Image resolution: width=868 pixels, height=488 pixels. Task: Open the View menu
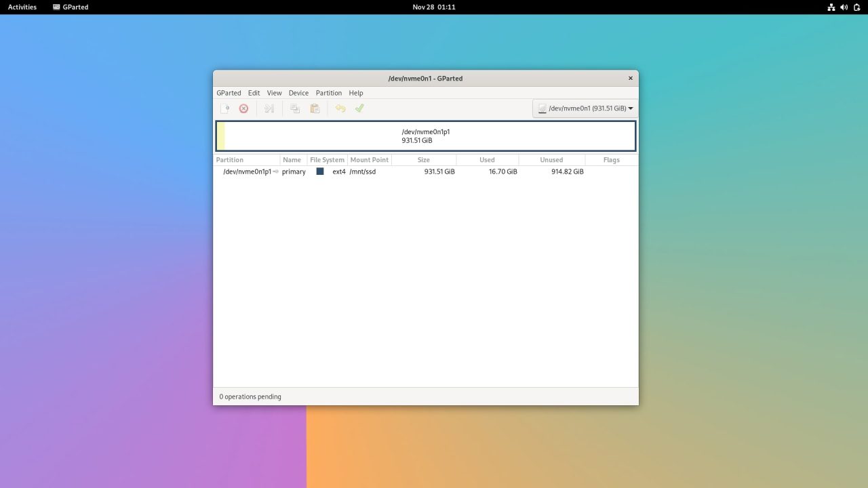click(274, 93)
